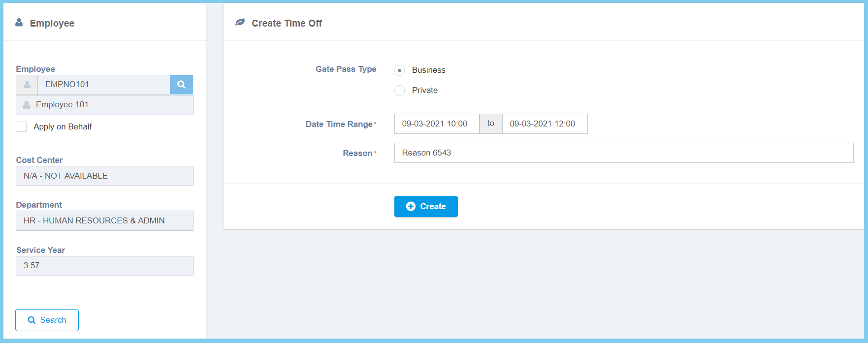The image size is (868, 343).
Task: Click the person icon before EMPNO101
Action: 27,85
